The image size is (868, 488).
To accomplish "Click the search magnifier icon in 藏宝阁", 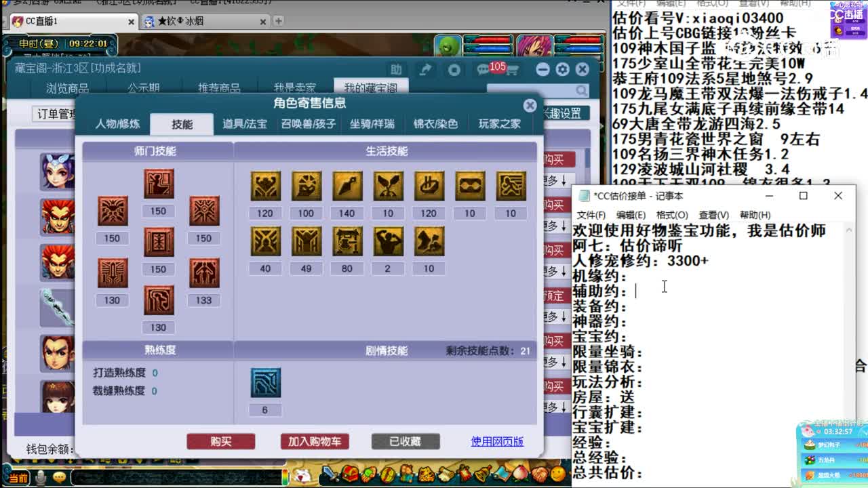I will (582, 90).
